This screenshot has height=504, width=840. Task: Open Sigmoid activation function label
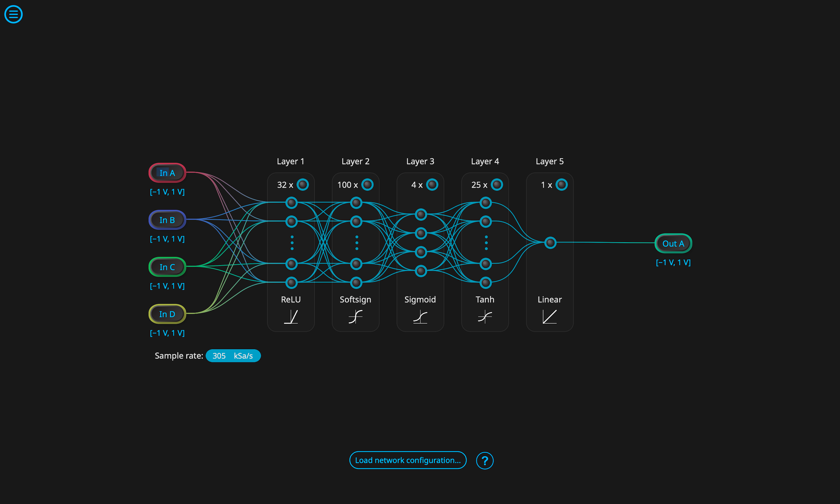(x=420, y=300)
